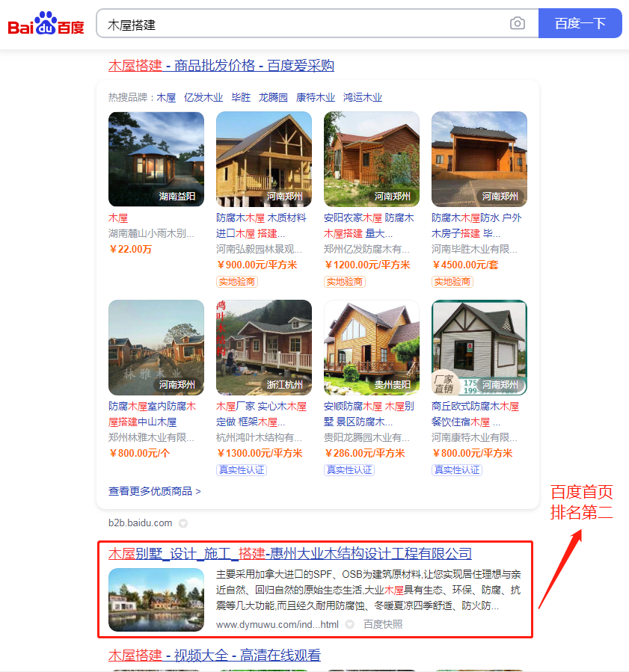Click 实地验商 badge under 河南弘毅园林

pyautogui.click(x=236, y=282)
